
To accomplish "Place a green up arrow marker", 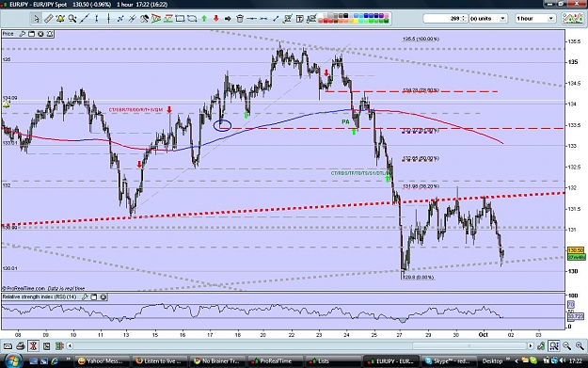I will (x=204, y=19).
